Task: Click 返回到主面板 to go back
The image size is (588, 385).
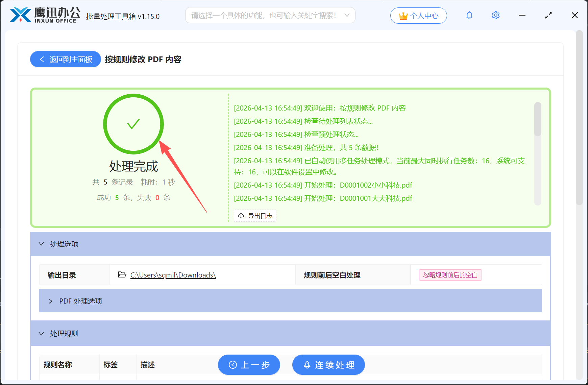Action: pos(65,59)
